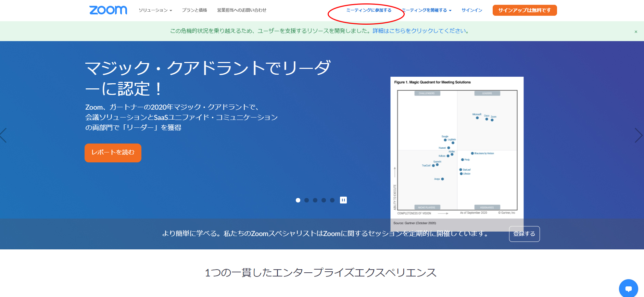Screen dimensions: 644x297
Task: Pause the carousel slideshow
Action: click(x=343, y=200)
